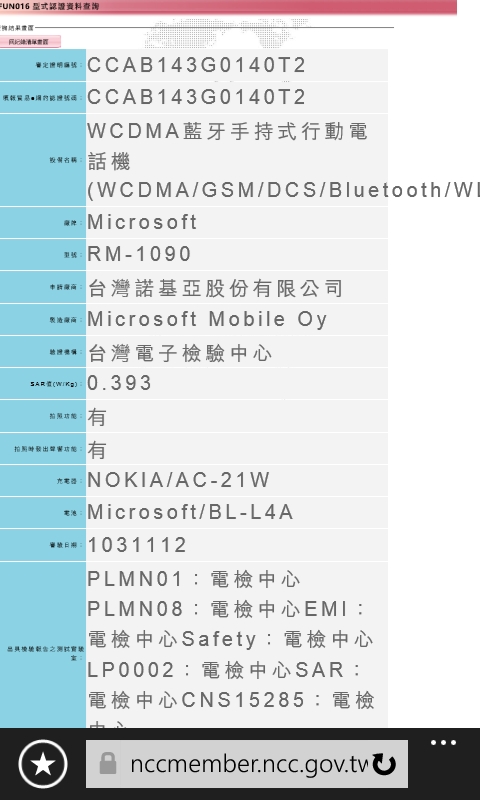Click the SAR(W/Kg) label cell

click(43, 384)
